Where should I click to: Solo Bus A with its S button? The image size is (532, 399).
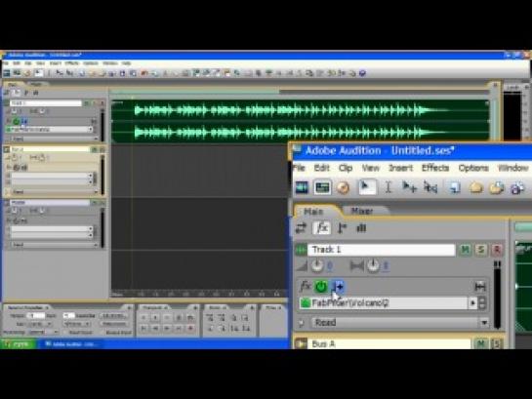point(497,343)
